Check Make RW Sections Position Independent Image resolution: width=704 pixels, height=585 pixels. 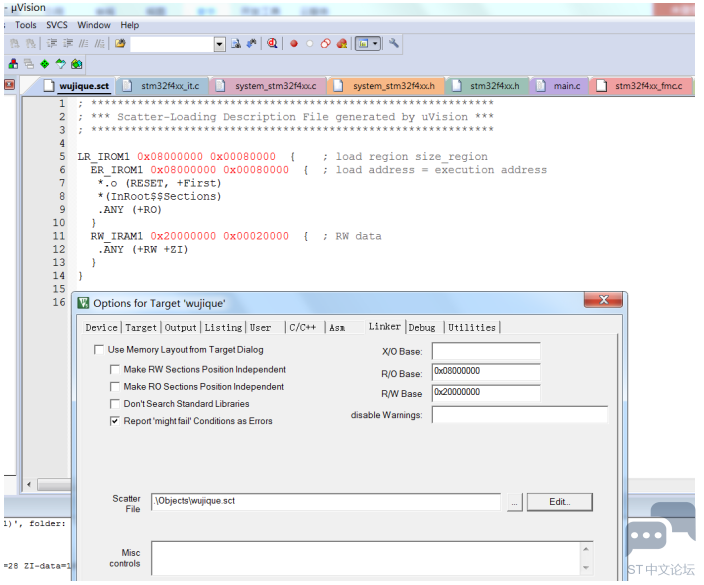pyautogui.click(x=115, y=369)
